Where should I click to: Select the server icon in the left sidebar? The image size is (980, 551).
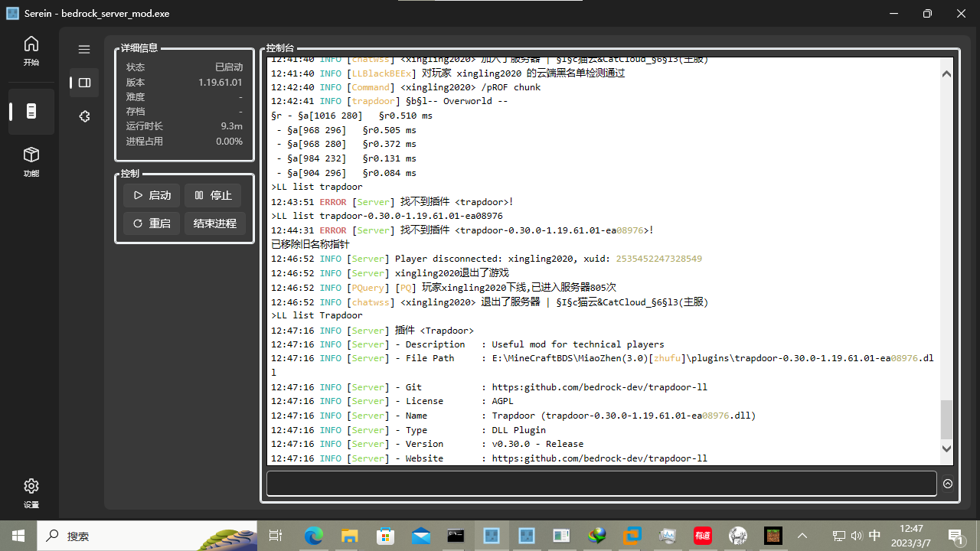[31, 111]
